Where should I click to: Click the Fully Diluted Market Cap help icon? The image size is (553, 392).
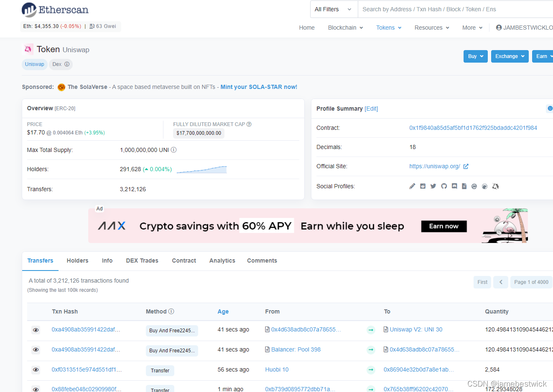[x=249, y=124]
